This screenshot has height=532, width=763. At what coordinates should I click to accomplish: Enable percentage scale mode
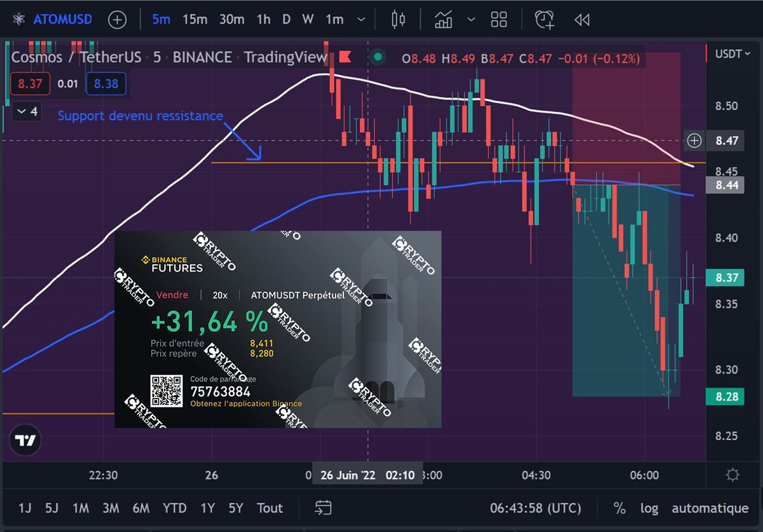click(619, 508)
